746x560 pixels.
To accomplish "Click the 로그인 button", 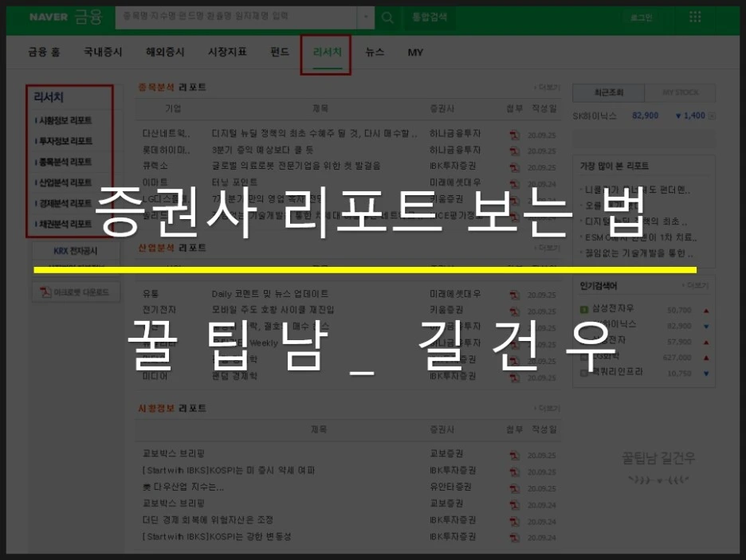I will pos(642,18).
